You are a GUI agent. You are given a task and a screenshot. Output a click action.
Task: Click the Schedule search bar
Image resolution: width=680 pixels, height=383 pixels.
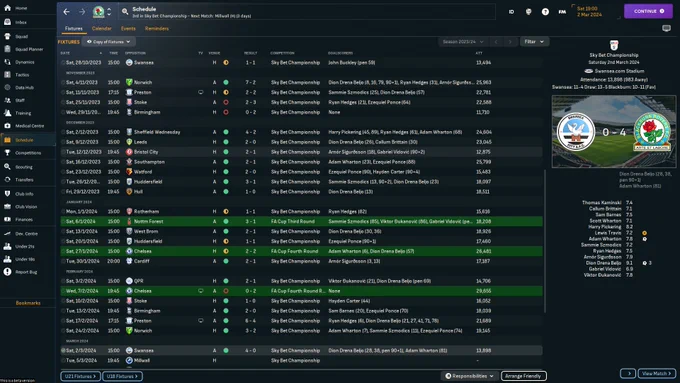pos(306,12)
